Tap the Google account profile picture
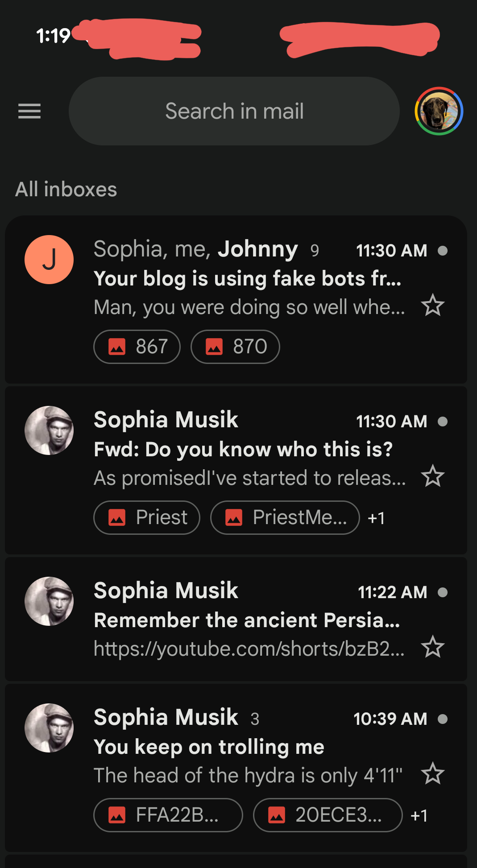 tap(439, 111)
